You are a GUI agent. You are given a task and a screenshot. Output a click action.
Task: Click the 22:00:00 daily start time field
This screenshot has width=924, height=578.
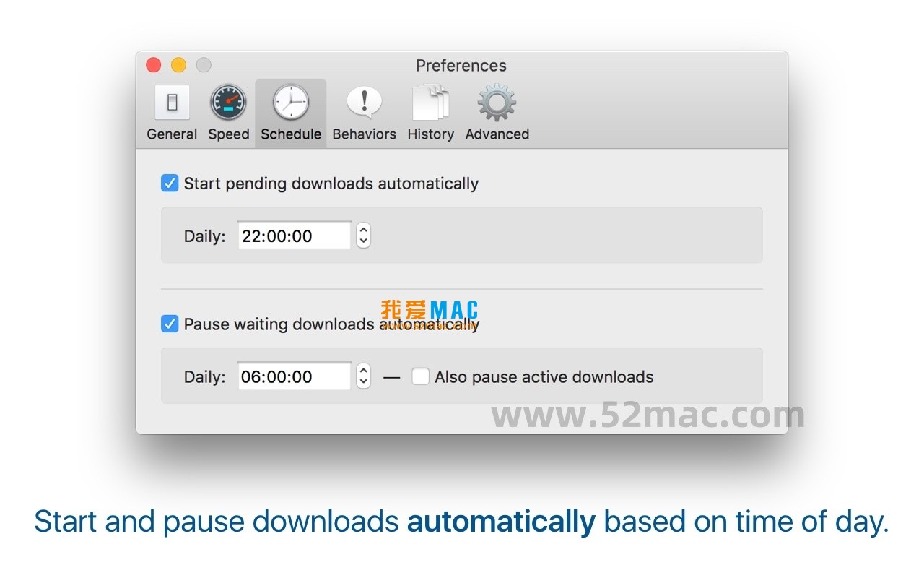(295, 236)
